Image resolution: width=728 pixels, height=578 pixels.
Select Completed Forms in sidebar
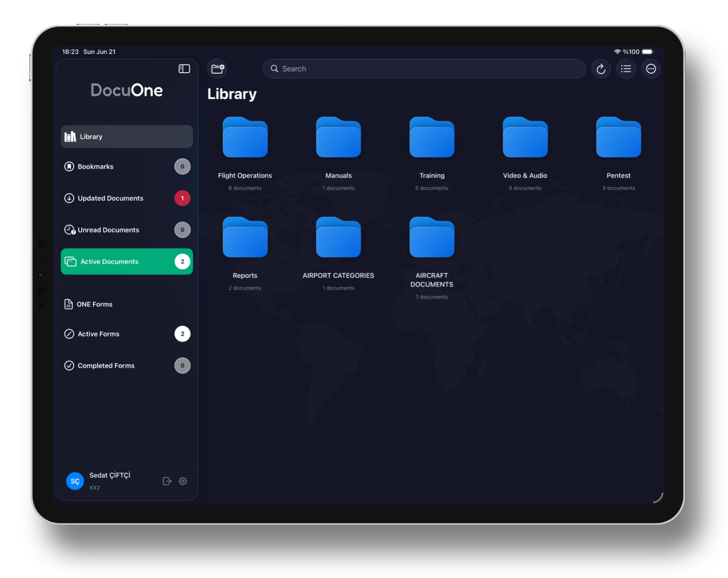pos(127,366)
